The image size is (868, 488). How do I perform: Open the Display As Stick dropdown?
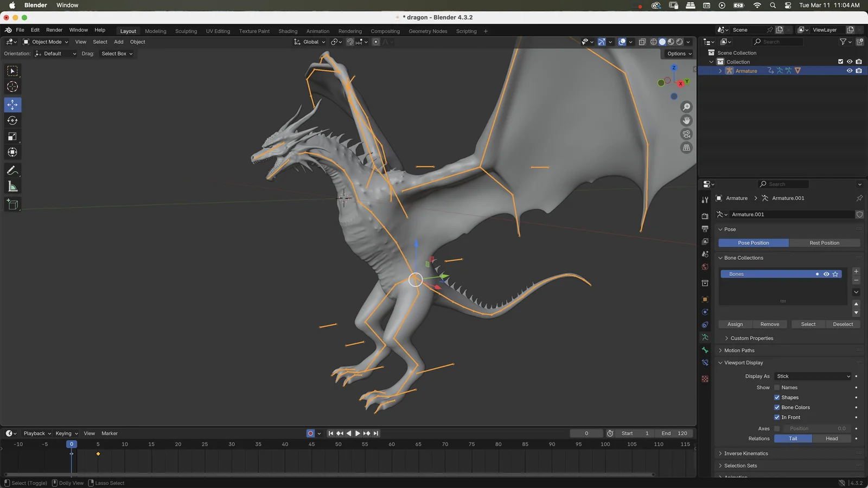coord(813,376)
